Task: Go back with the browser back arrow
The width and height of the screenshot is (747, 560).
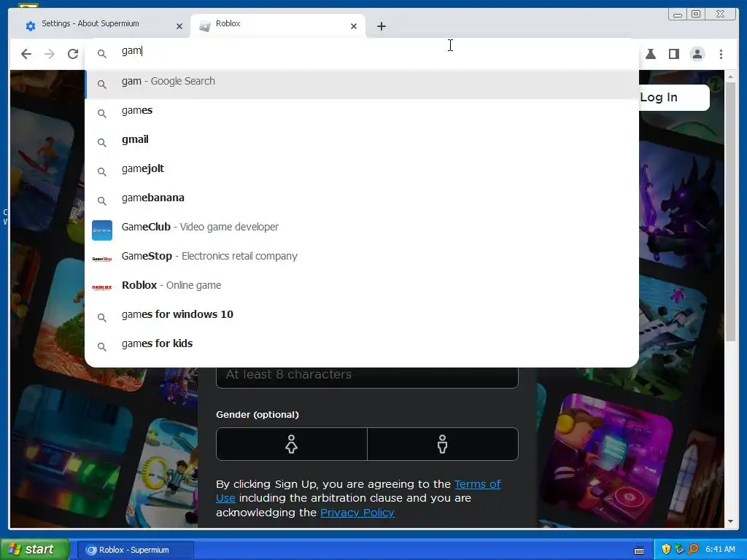Action: [x=26, y=54]
